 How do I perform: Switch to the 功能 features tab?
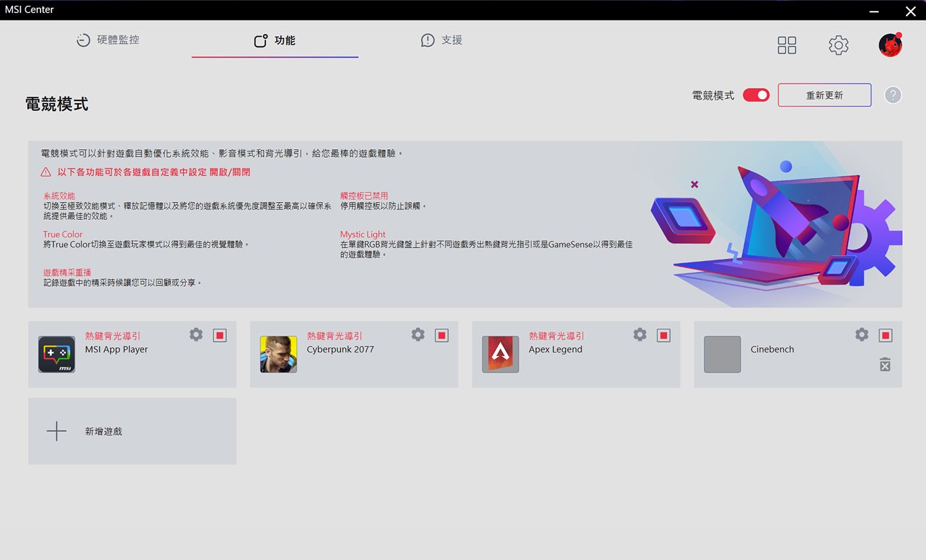(x=275, y=41)
